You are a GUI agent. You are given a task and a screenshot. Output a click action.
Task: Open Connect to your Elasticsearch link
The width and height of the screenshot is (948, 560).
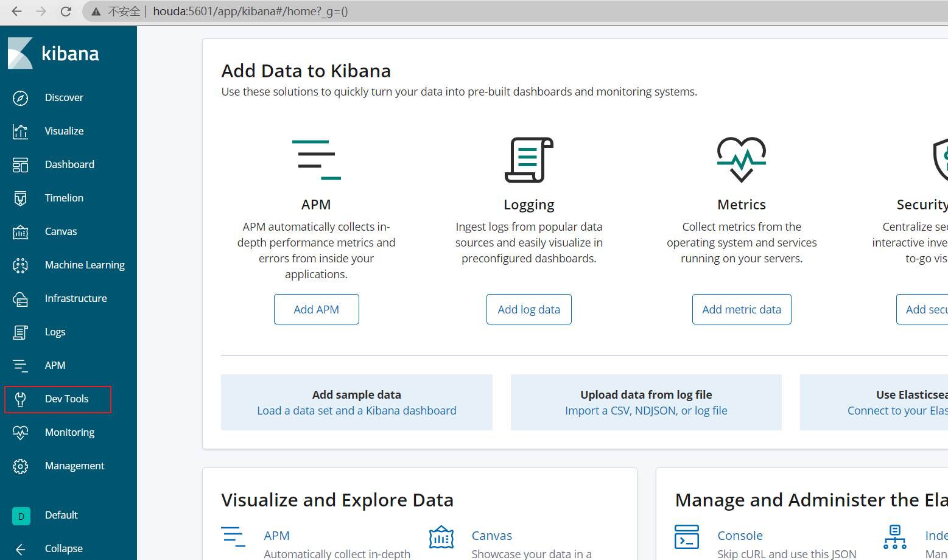[x=897, y=410]
